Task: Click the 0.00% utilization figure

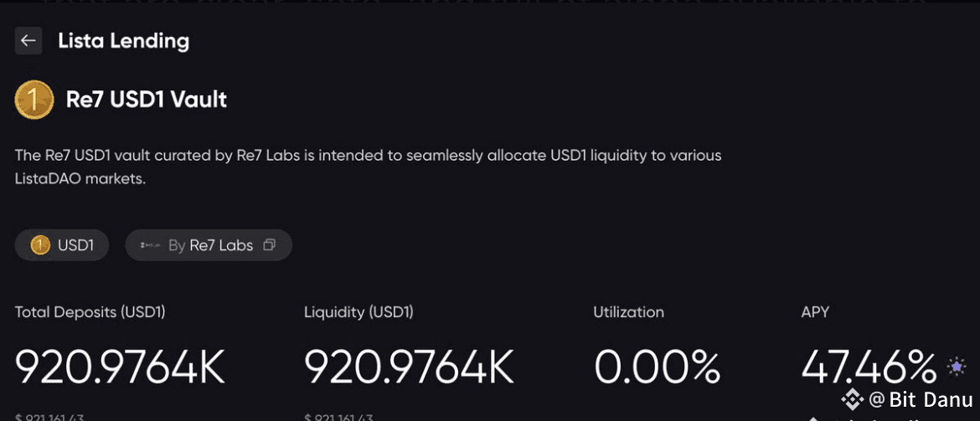Action: coord(657,367)
